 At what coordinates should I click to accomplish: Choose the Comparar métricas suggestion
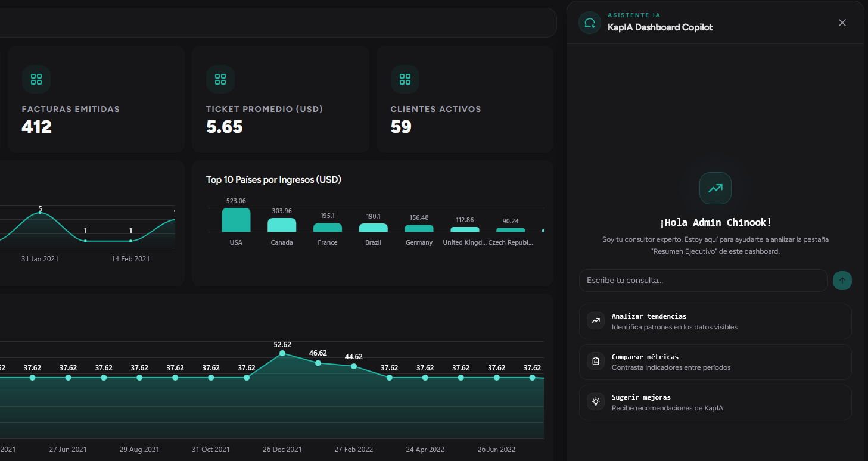(715, 362)
